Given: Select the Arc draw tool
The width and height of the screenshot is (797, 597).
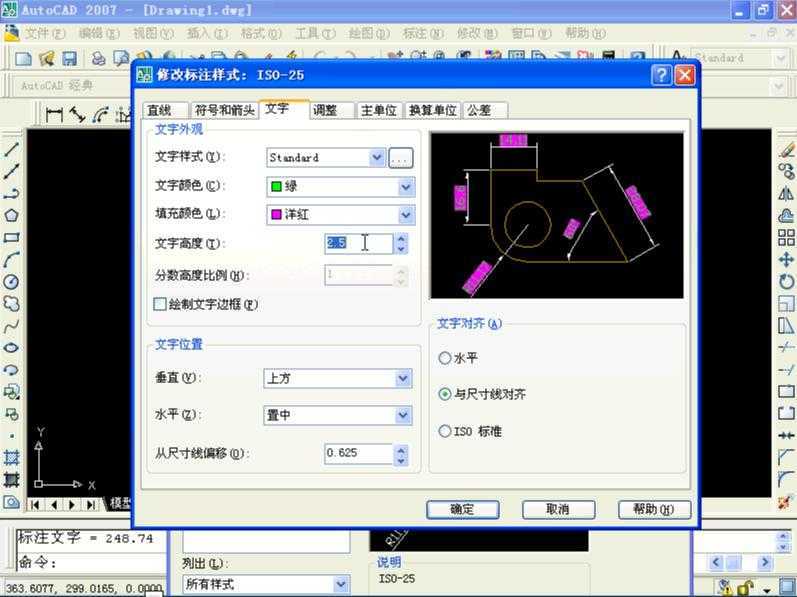Looking at the screenshot, I should coord(11,260).
